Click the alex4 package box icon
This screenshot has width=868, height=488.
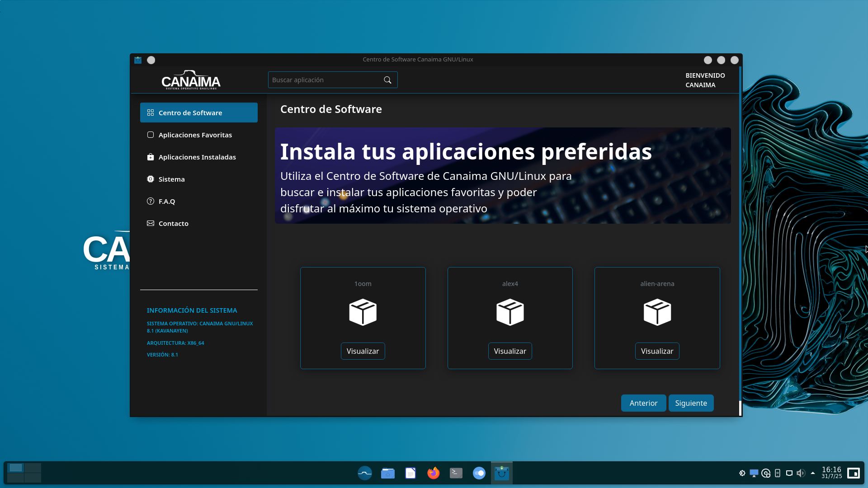[x=510, y=312]
